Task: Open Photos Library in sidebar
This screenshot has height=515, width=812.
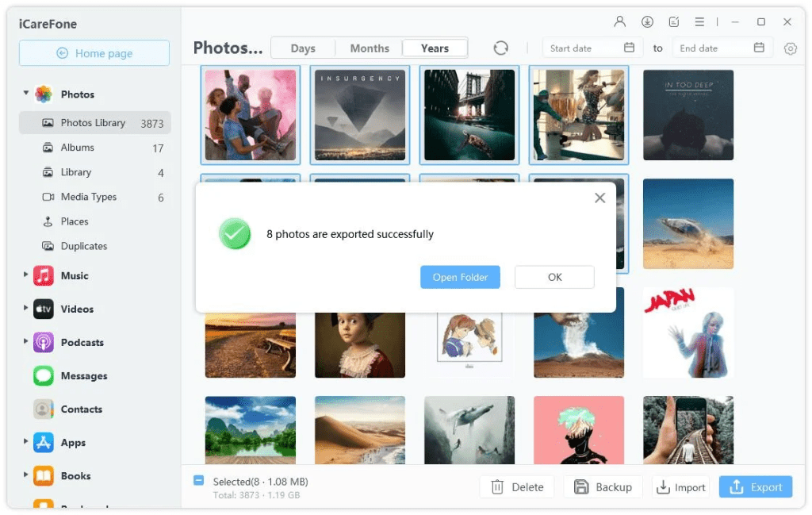Action: (95, 123)
